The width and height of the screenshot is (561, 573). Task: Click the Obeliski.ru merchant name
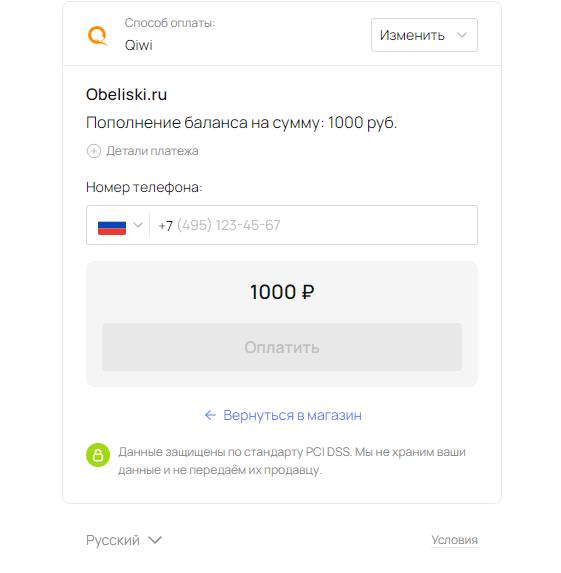tap(126, 95)
